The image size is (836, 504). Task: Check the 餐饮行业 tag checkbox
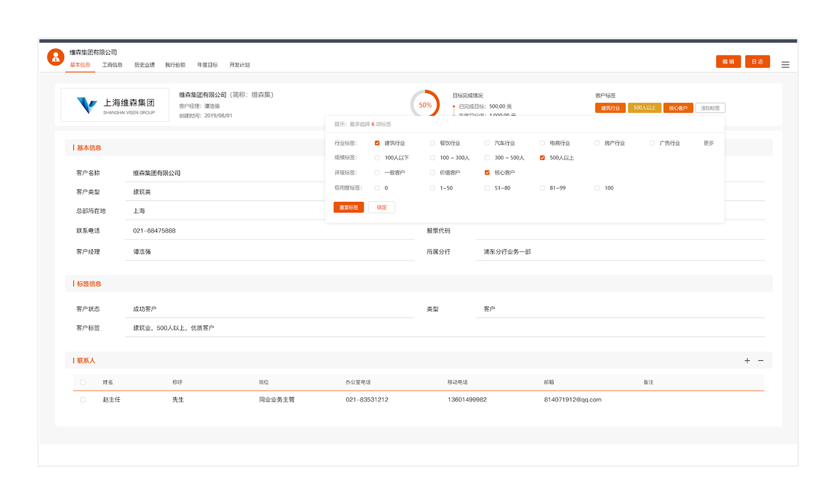[432, 143]
